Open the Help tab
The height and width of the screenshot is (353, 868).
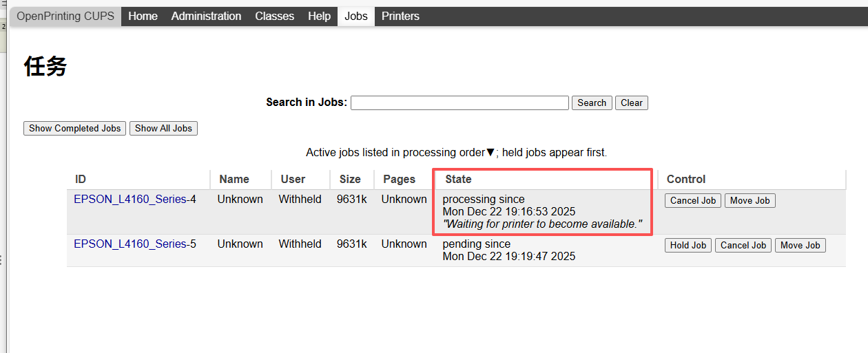[319, 16]
